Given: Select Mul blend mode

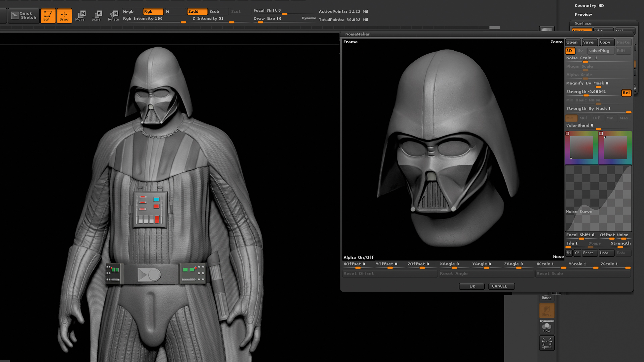Looking at the screenshot, I should 584,118.
